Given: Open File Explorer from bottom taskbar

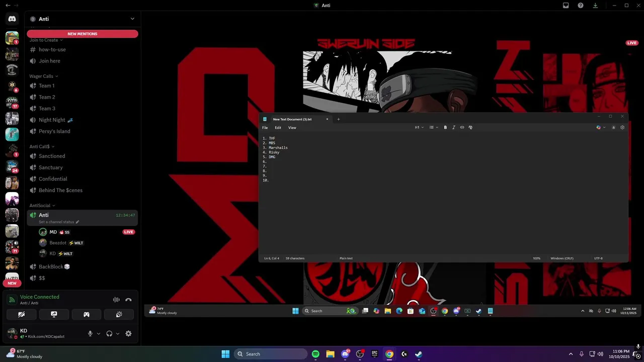Looking at the screenshot, I should tap(330, 354).
